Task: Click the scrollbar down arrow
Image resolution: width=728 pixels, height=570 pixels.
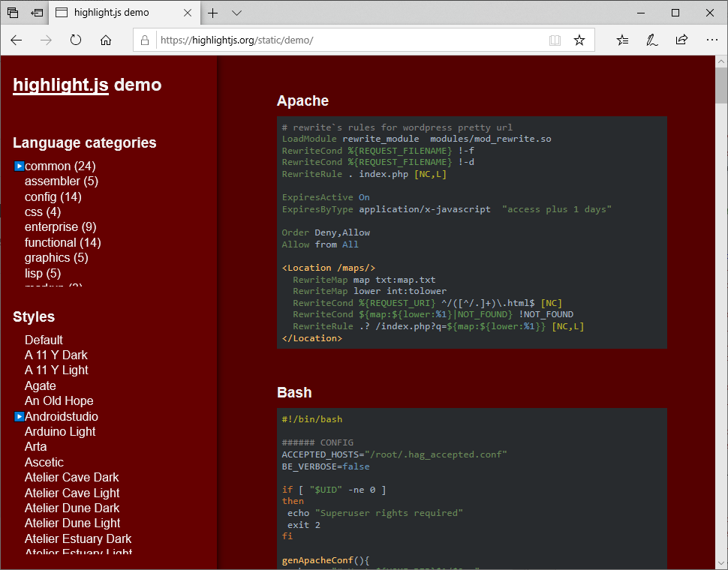Action: point(721,564)
